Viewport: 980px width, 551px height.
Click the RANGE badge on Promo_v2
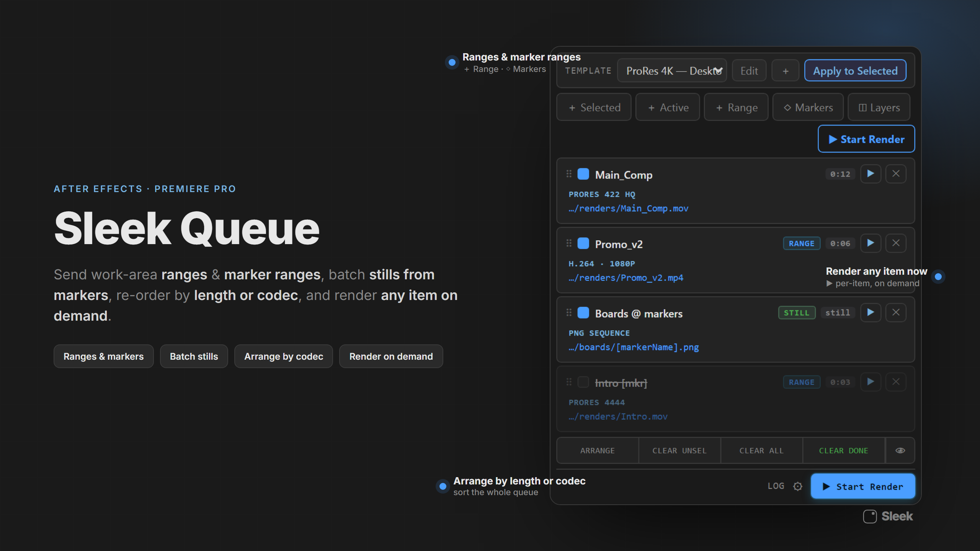802,243
